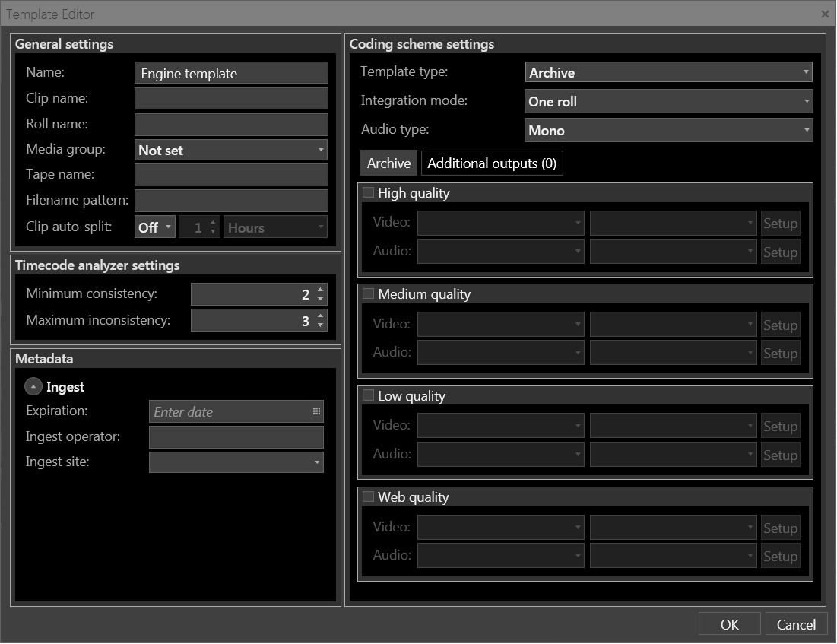Open the Audio type dropdown
Viewport: 837px width, 644px height.
click(x=668, y=130)
